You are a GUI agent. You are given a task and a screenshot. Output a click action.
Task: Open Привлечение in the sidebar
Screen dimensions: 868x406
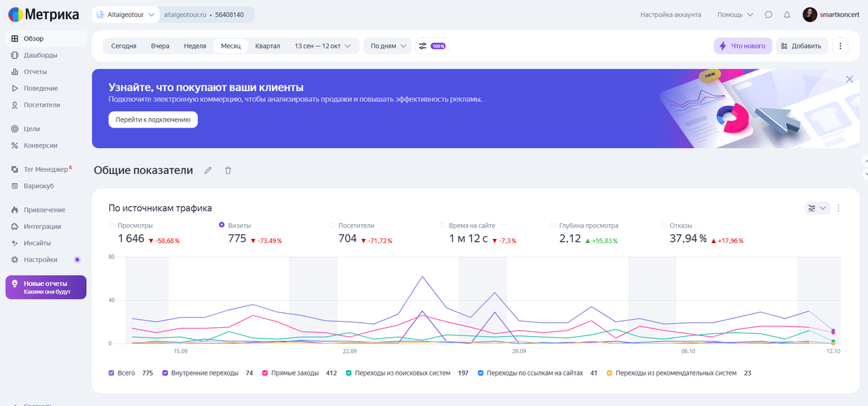point(46,210)
